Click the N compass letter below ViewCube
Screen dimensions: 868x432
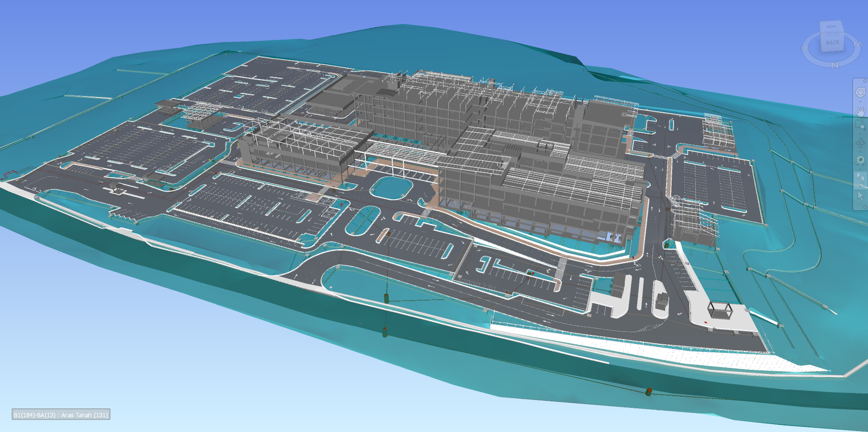(835, 65)
